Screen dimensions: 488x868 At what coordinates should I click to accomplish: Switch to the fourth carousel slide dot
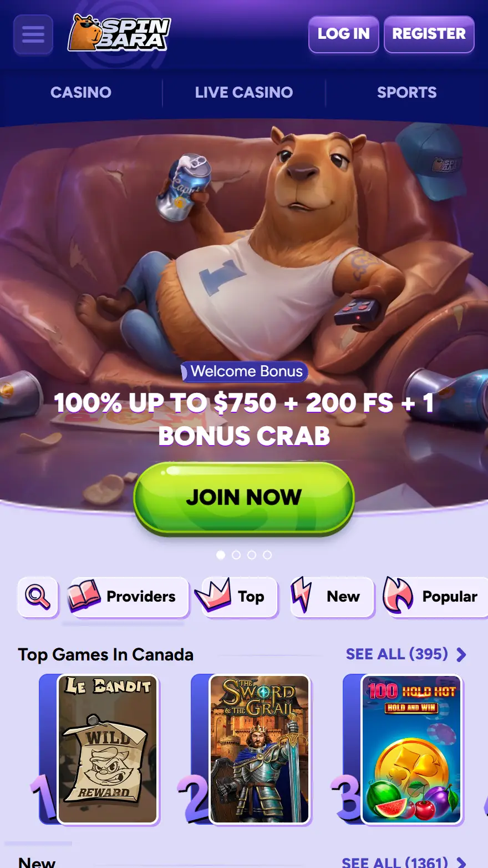[x=267, y=555]
